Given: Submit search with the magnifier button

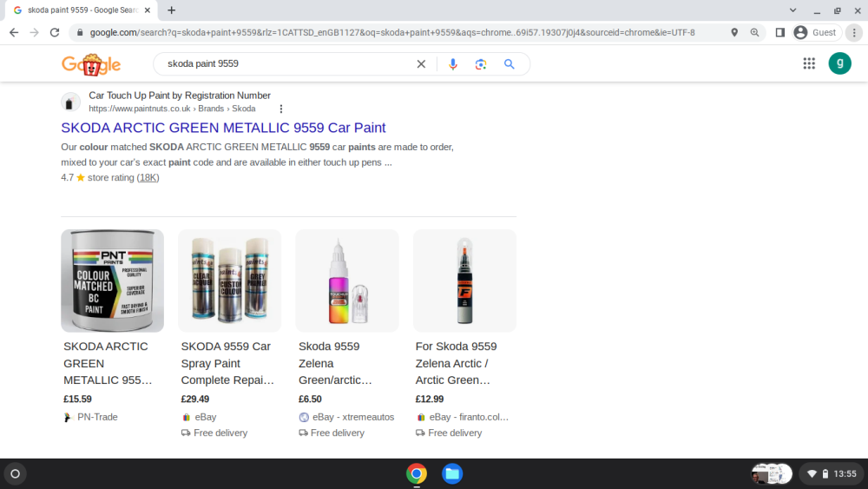Looking at the screenshot, I should 510,64.
